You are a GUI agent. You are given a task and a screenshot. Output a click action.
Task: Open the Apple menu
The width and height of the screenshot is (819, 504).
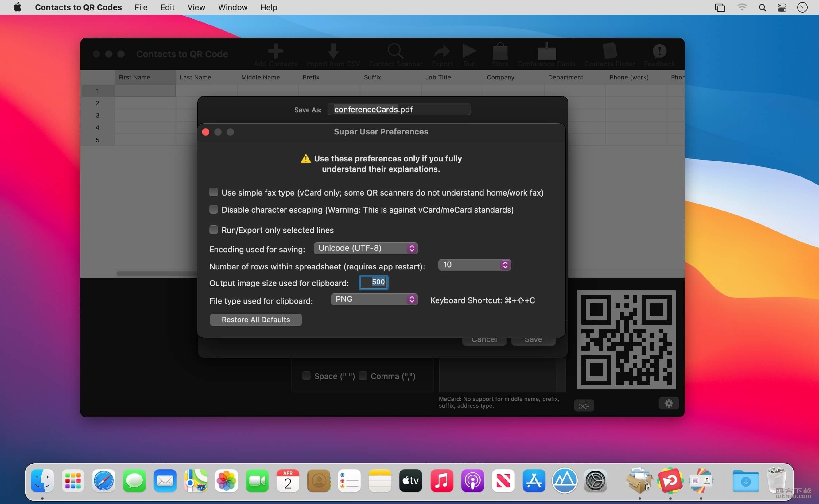17,7
